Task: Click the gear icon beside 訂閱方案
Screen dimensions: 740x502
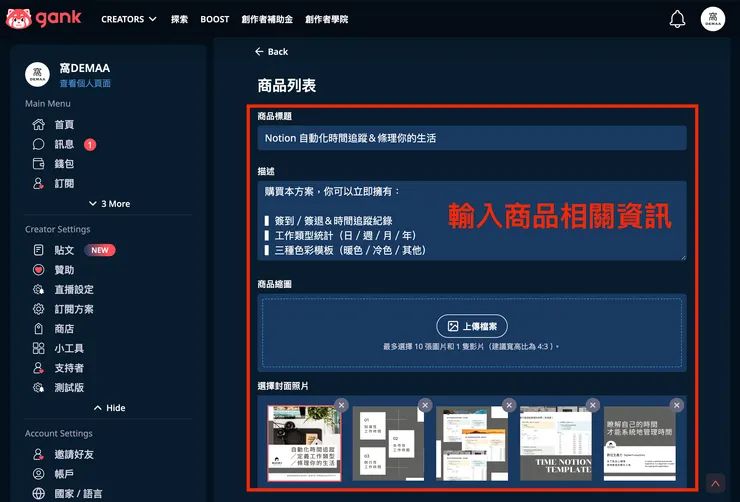Action: coord(39,309)
